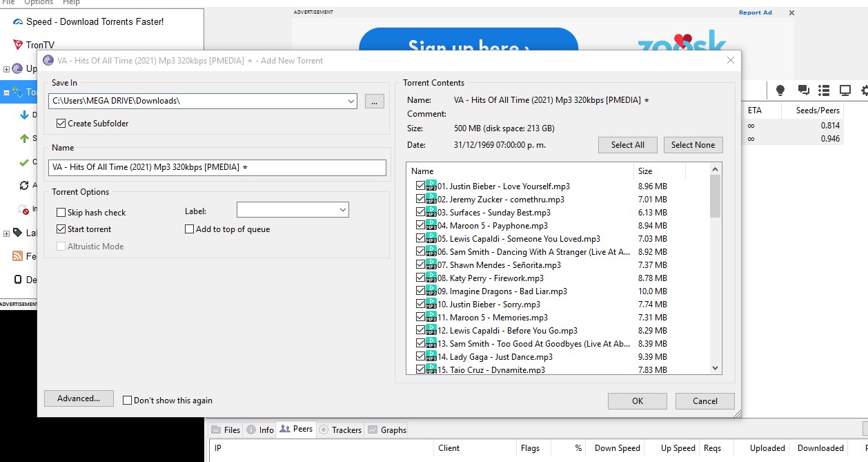Select the Upgrade swirl icon in sidebar

(x=18, y=68)
